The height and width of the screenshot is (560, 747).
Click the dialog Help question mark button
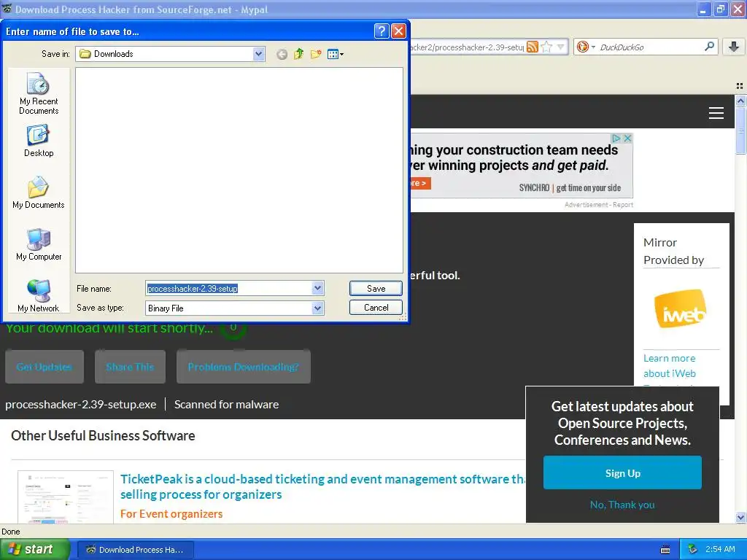tap(382, 31)
